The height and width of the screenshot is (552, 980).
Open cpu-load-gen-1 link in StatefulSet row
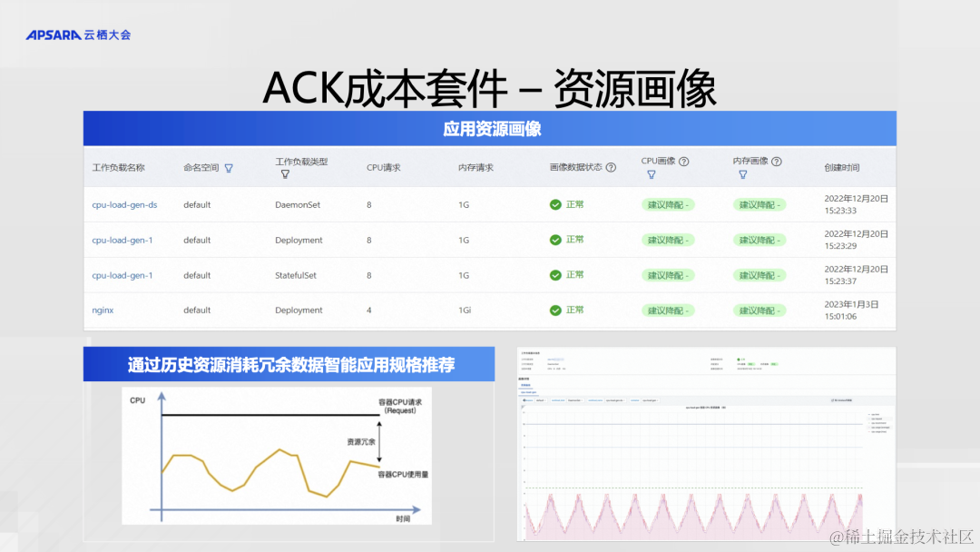coord(122,275)
